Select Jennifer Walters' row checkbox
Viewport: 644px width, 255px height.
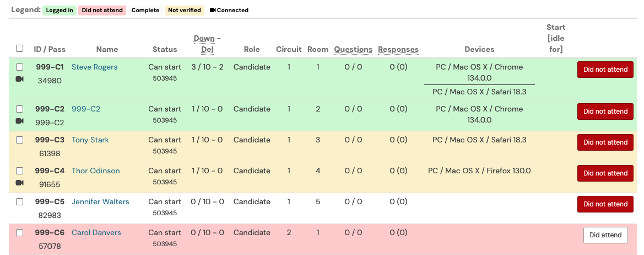click(19, 202)
